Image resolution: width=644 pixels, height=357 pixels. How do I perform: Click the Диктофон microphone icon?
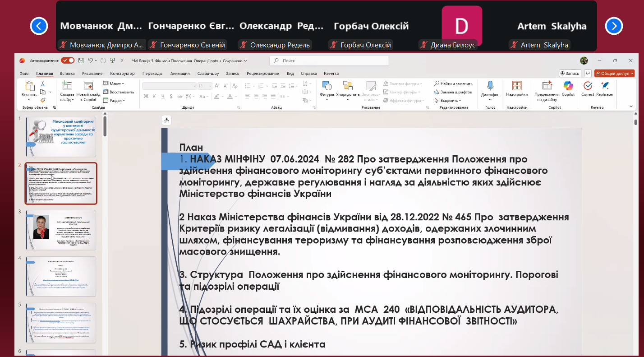[x=490, y=86]
